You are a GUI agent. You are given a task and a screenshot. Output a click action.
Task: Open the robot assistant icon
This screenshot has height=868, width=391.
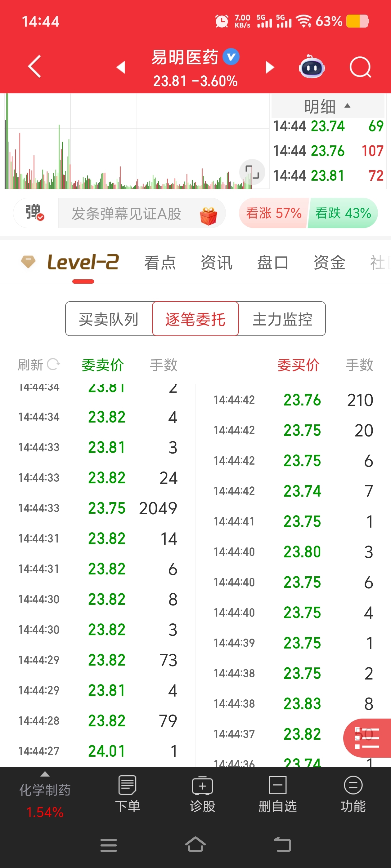[312, 66]
